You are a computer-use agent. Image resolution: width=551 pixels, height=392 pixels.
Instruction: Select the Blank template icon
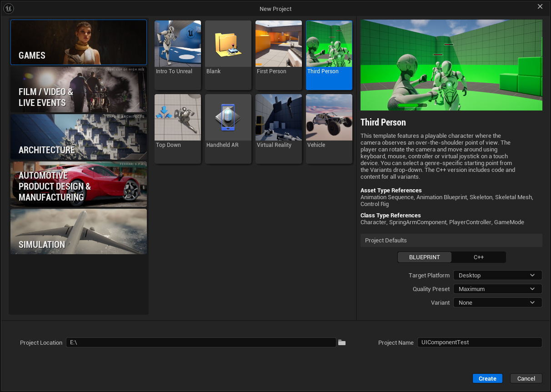click(228, 44)
